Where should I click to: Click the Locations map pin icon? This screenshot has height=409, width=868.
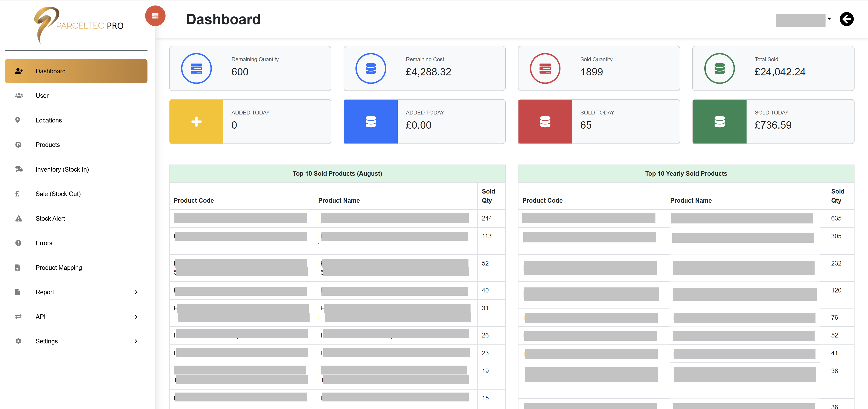tap(18, 120)
